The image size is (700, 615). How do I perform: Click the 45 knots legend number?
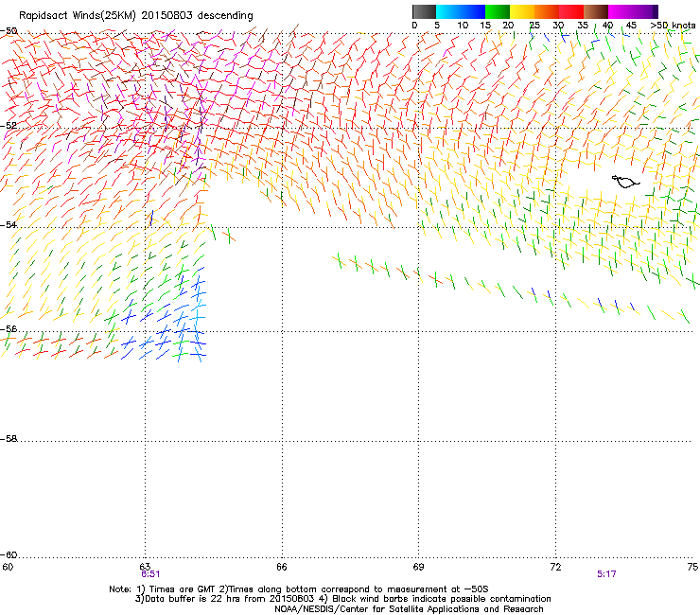(x=631, y=25)
